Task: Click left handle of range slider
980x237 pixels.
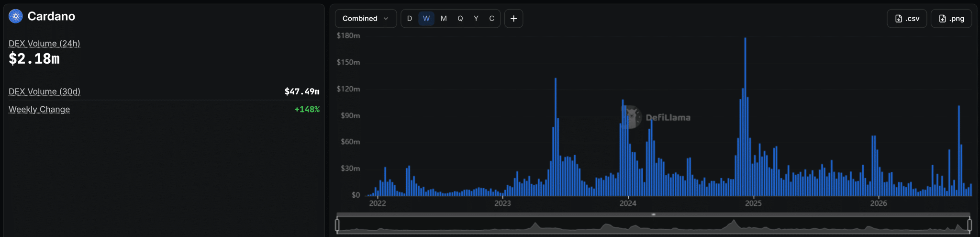Action: click(x=337, y=225)
